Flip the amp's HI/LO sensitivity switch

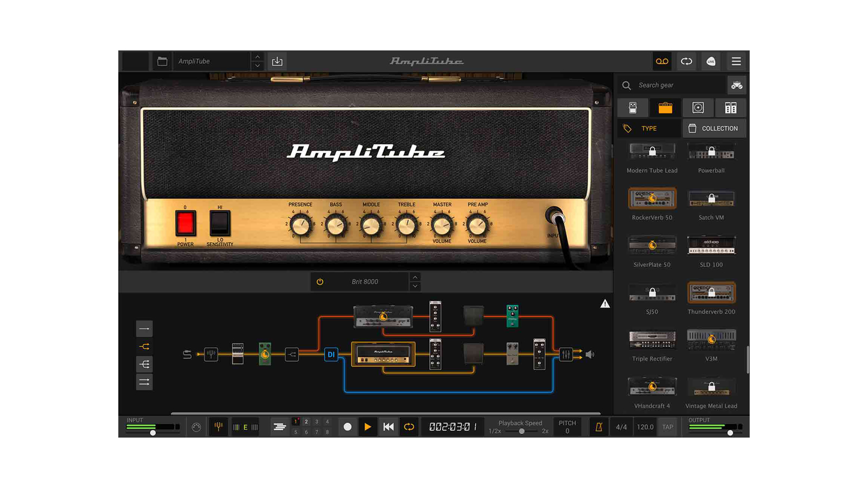pos(219,222)
